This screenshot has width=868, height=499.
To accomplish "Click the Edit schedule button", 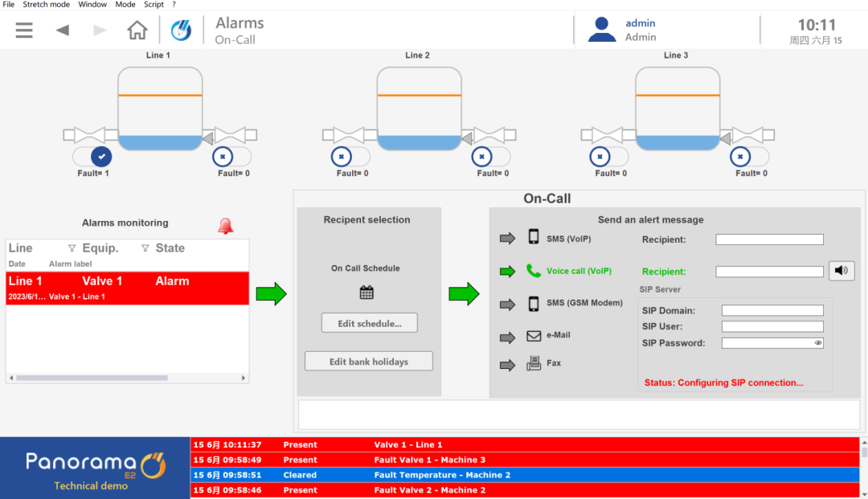I will (369, 323).
